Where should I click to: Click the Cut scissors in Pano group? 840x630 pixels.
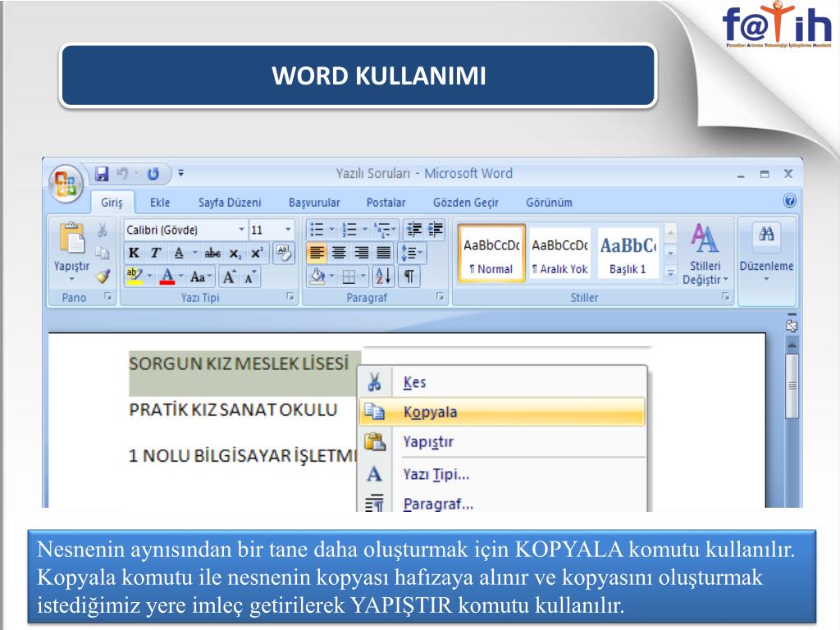[102, 231]
